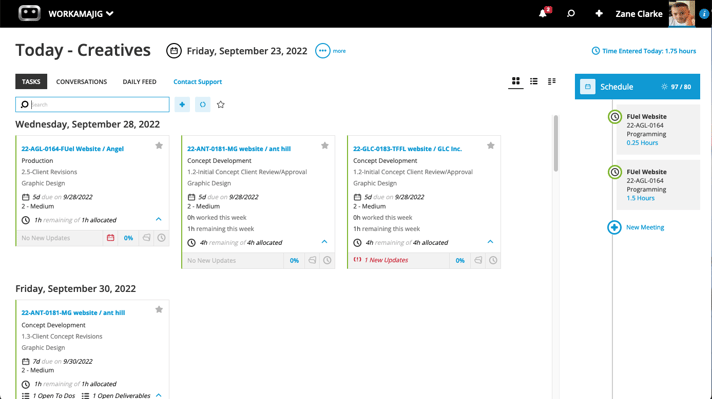The height and width of the screenshot is (399, 712).
Task: Click 1 Open Deliverables
Action: [116, 396]
